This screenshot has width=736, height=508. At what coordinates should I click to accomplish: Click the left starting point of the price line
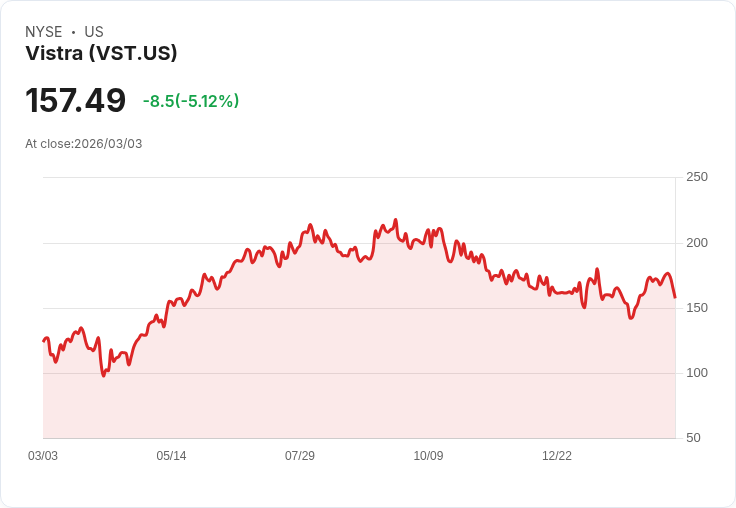click(44, 341)
